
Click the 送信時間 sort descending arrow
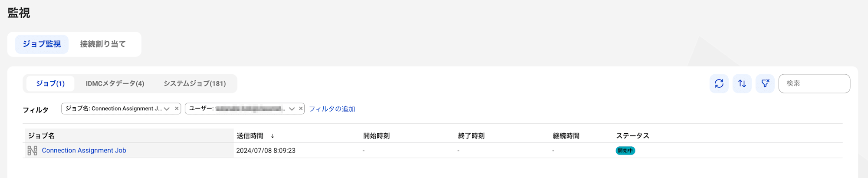pos(273,136)
